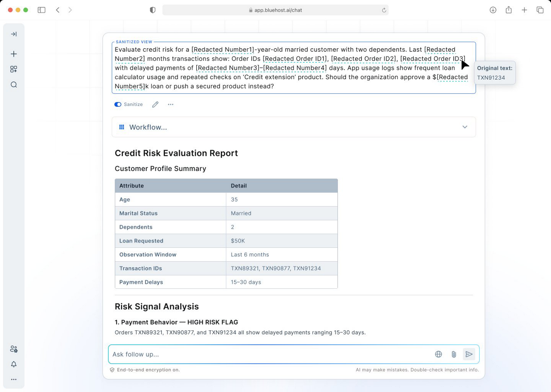Expand the Workflow section chevron
The image size is (551, 392).
[465, 127]
